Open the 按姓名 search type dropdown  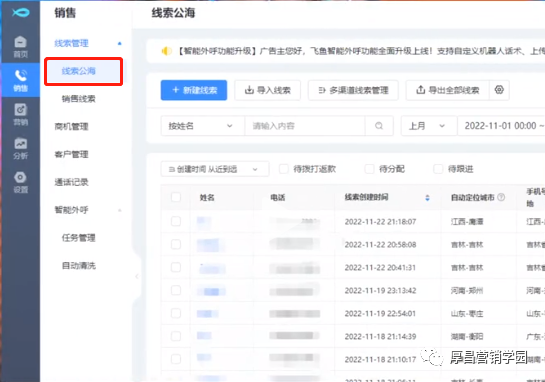202,126
